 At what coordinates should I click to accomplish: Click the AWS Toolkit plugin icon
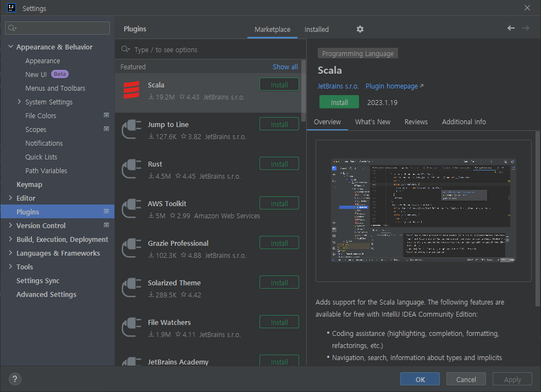pyautogui.click(x=131, y=209)
